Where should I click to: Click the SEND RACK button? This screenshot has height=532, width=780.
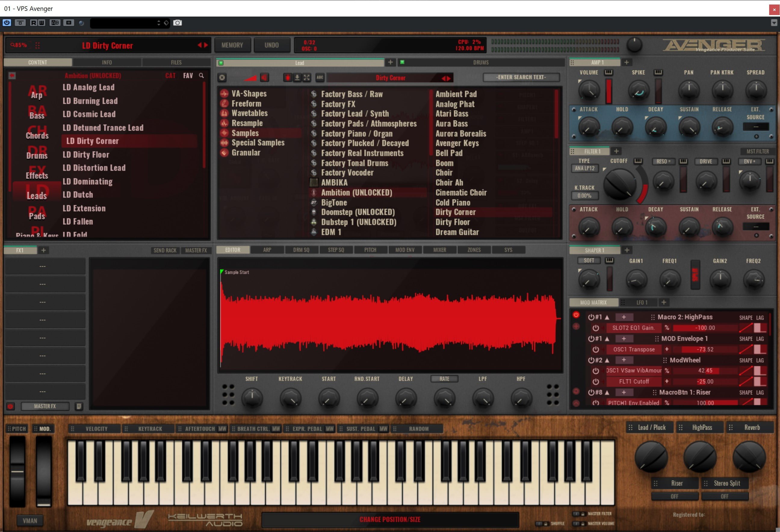pyautogui.click(x=165, y=250)
